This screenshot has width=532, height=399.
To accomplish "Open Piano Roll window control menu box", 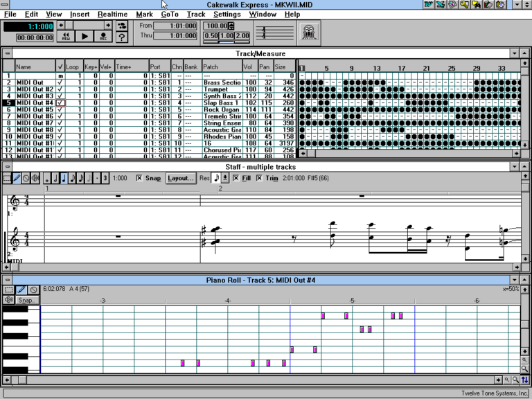I will (7, 280).
